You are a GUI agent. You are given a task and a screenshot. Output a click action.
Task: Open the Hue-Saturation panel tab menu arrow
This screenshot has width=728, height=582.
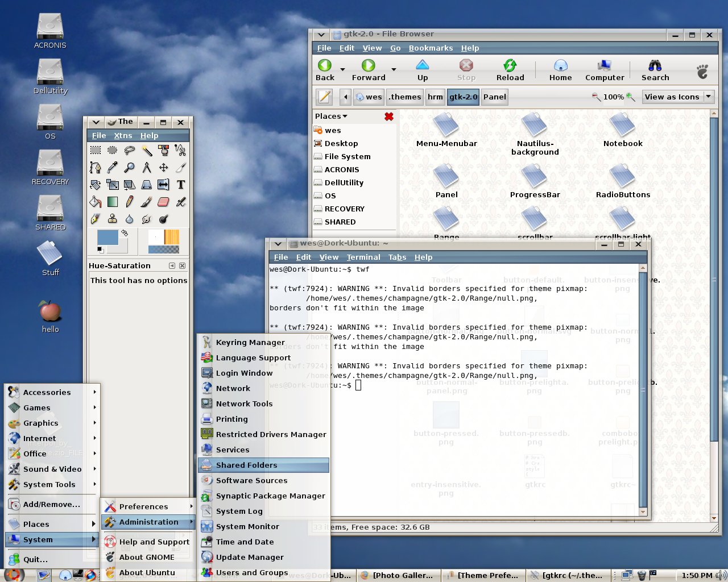pyautogui.click(x=172, y=266)
